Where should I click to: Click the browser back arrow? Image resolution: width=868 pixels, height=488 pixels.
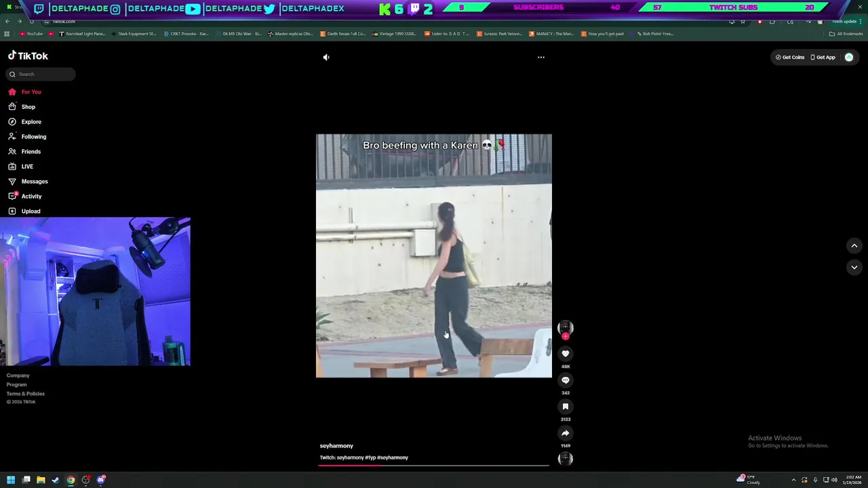[x=7, y=22]
